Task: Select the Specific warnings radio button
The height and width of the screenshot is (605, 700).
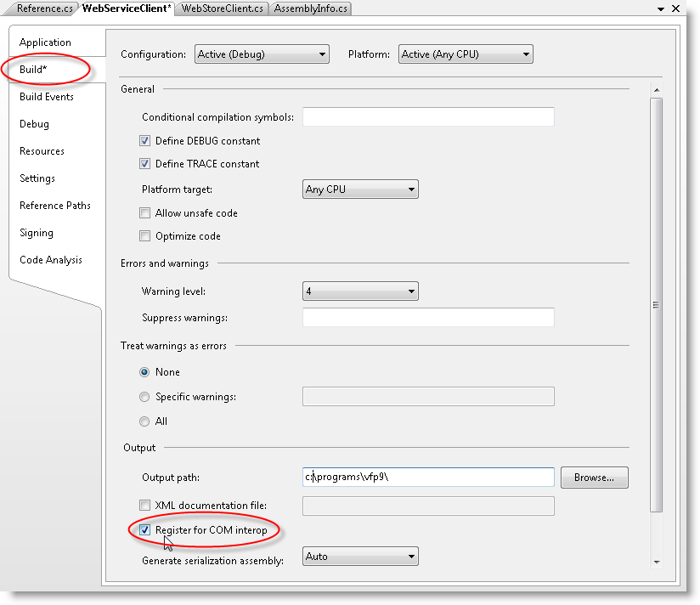Action: coord(144,396)
